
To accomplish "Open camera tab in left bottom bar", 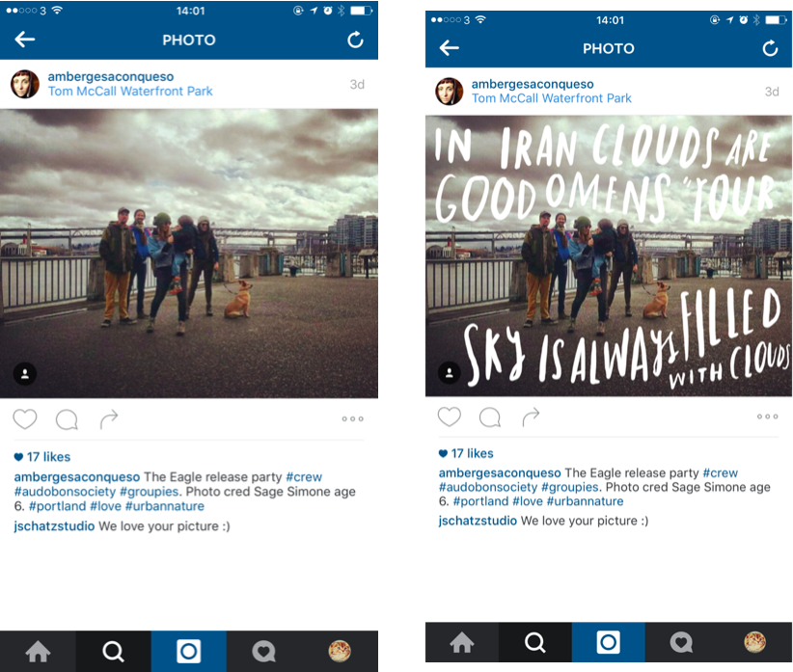I will (x=189, y=652).
